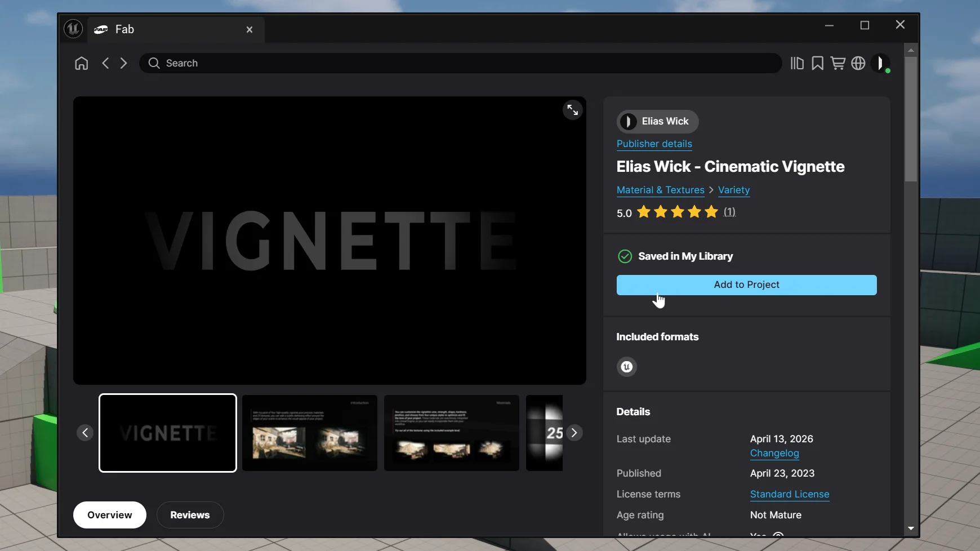Expand preview image to fullscreen
980x551 pixels.
point(572,110)
